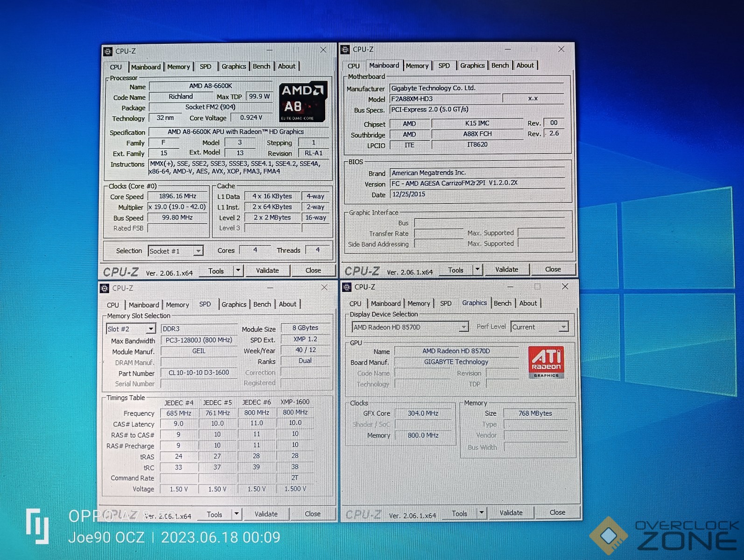Click the CPU-Z icon in top-left window title bar
This screenshot has height=560, width=744.
108,51
